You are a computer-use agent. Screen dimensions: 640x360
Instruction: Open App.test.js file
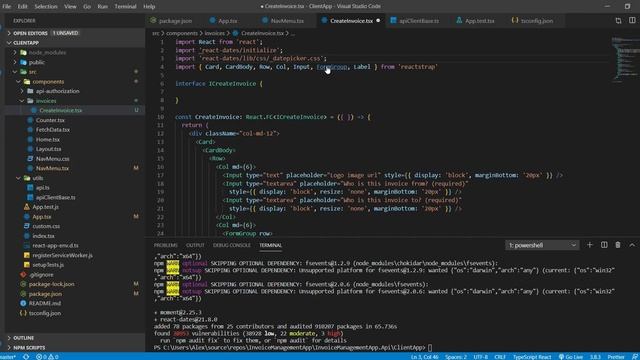point(45,207)
